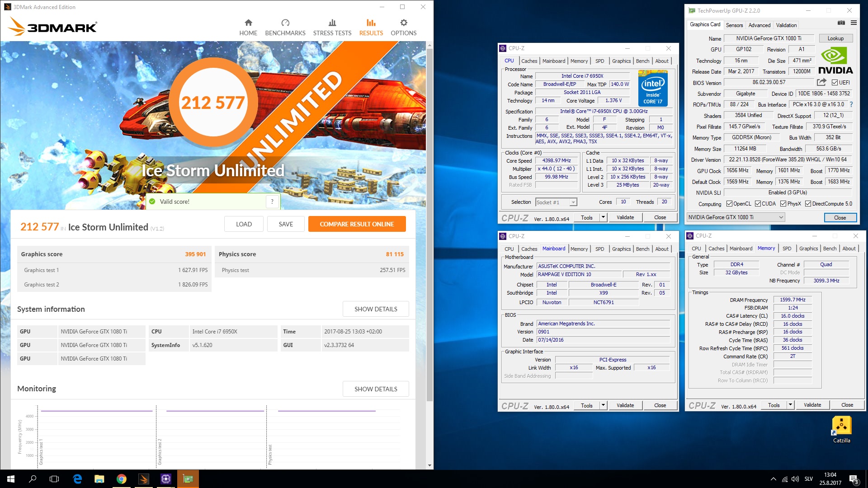Open the RESULTS chart icon in 3DMark

coord(371,23)
